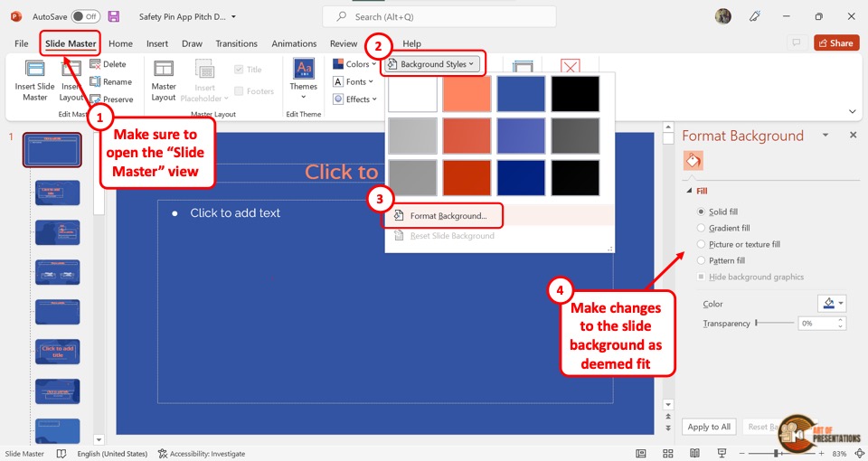Switch to Slide Sorter view icon

[x=668, y=453]
